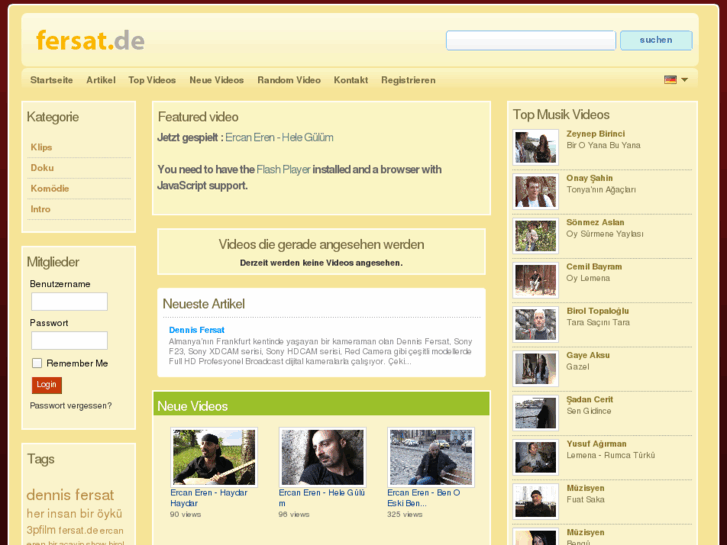Open the Ercan Eren Haydar Haydar video thumbnail
This screenshot has height=545, width=727.
pos(214,457)
